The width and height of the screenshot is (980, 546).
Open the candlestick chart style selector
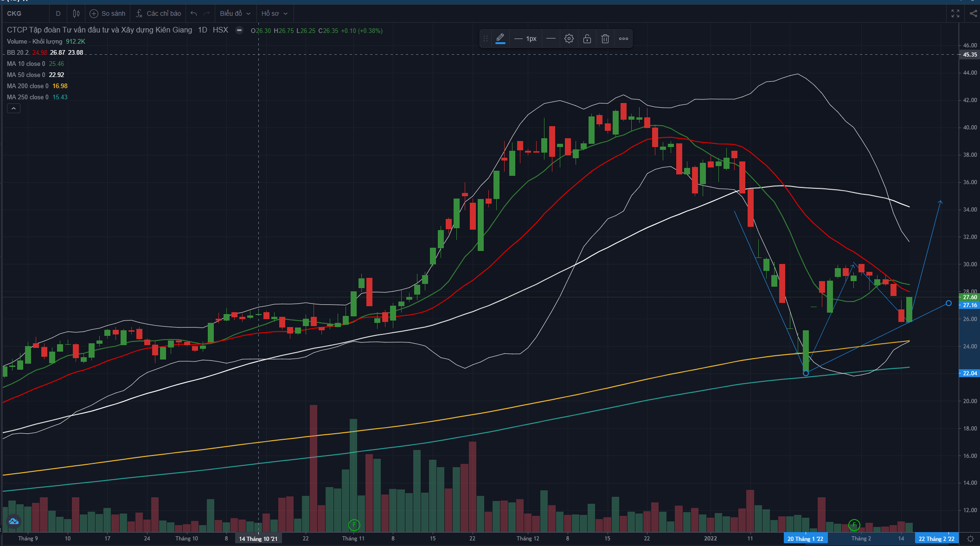coord(76,13)
